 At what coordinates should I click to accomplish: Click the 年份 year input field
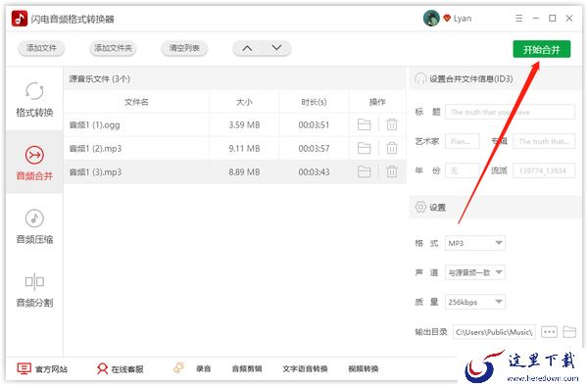(462, 170)
